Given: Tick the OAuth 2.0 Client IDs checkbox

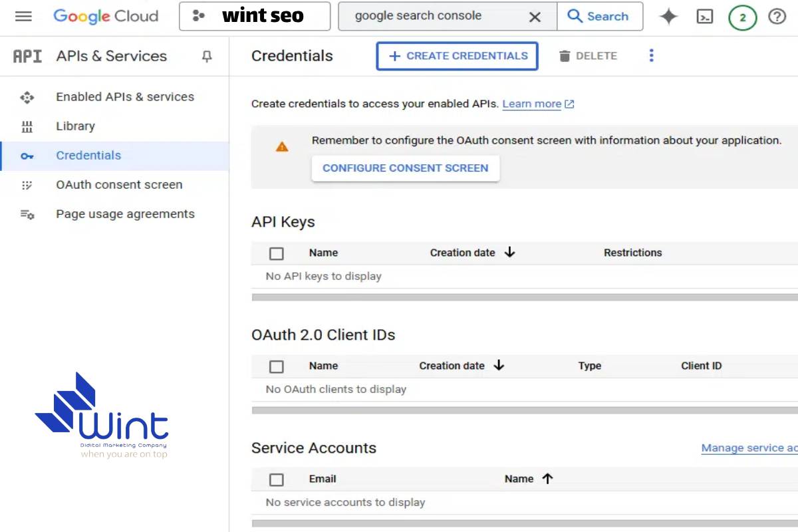Looking at the screenshot, I should pyautogui.click(x=277, y=366).
